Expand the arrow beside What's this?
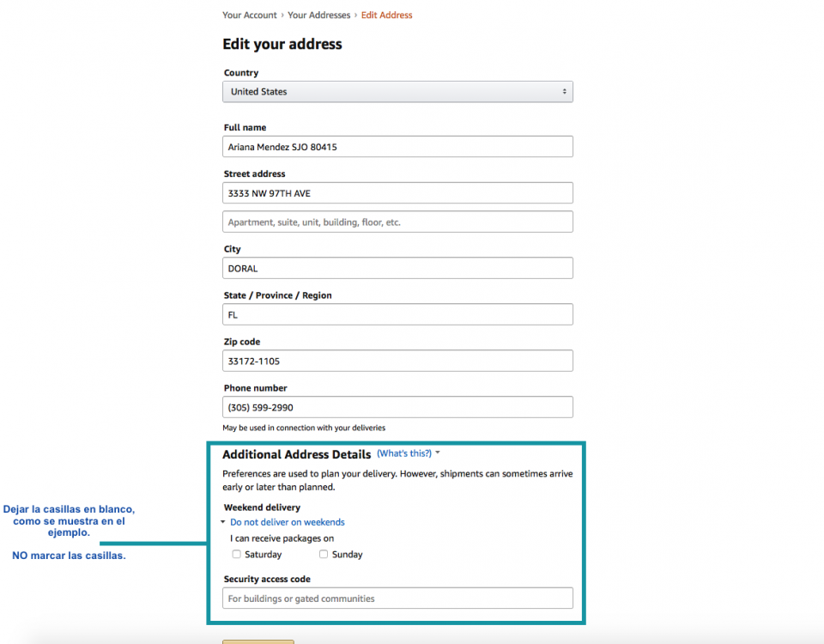824x644 pixels. coord(438,453)
